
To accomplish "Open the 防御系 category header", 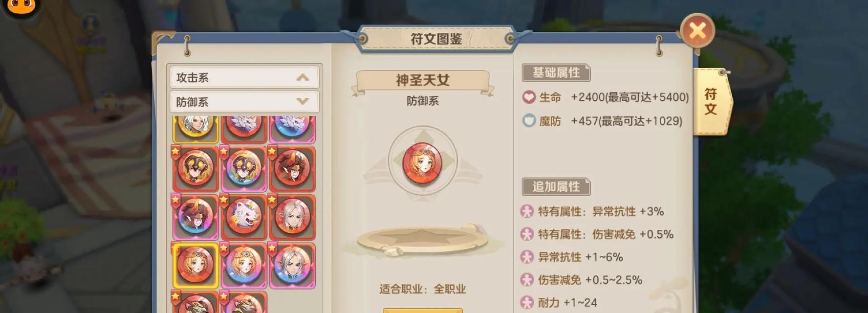I will [x=244, y=102].
